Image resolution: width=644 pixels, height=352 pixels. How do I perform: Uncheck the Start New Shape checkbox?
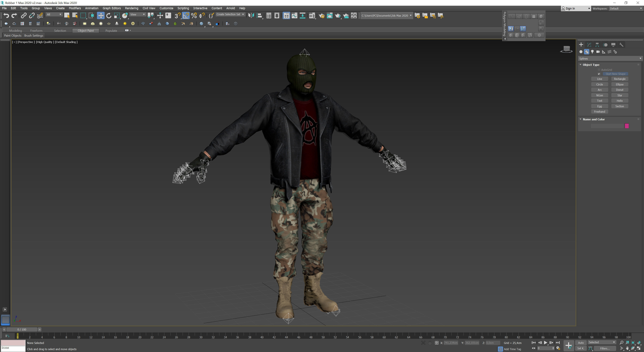599,74
